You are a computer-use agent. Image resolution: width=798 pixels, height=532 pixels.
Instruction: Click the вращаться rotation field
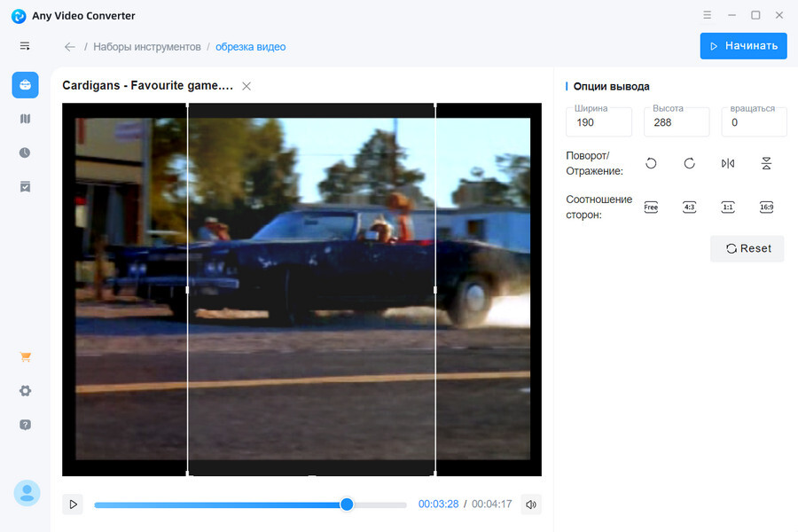pyautogui.click(x=755, y=122)
